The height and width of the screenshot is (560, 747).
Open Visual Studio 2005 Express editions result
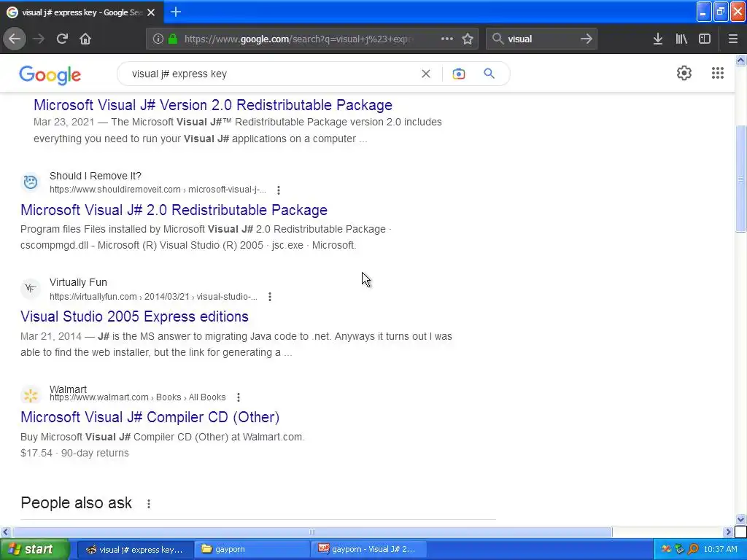[134, 316]
